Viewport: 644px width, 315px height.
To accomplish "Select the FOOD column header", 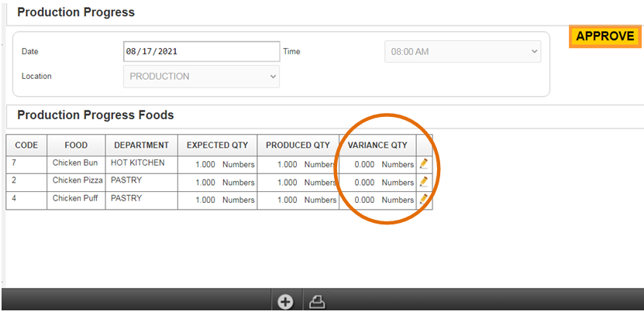I will pyautogui.click(x=76, y=146).
